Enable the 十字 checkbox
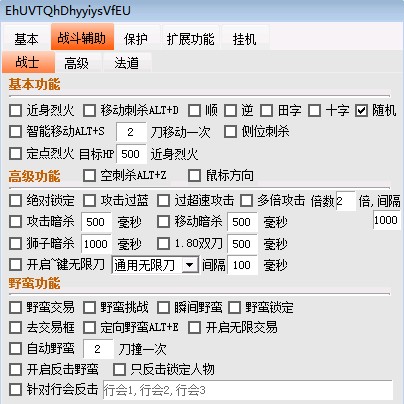This screenshot has height=404, width=404. point(315,110)
